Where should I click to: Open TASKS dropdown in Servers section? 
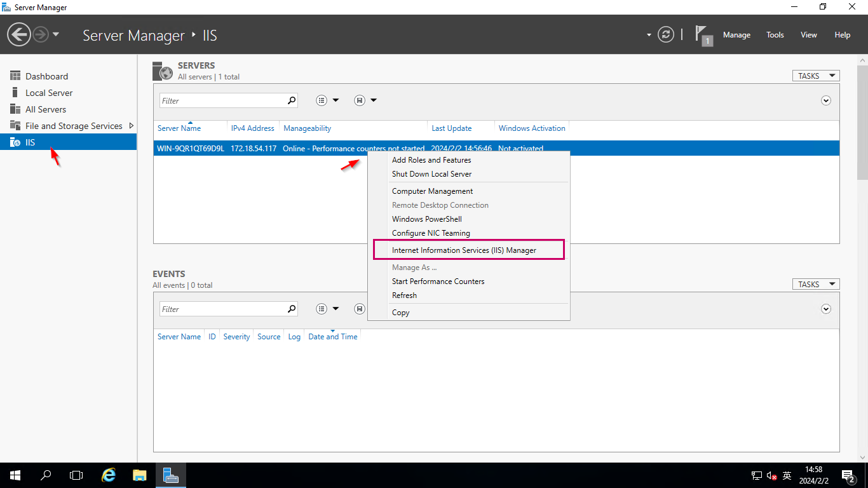[x=816, y=76]
